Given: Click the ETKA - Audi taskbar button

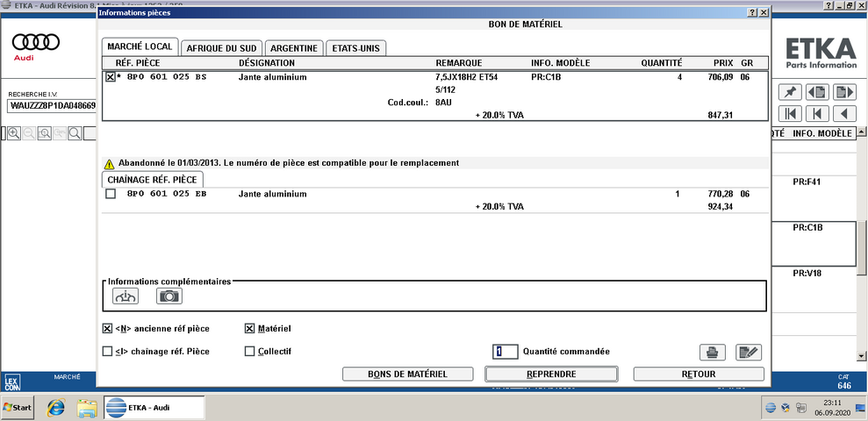Looking at the screenshot, I should (154, 408).
